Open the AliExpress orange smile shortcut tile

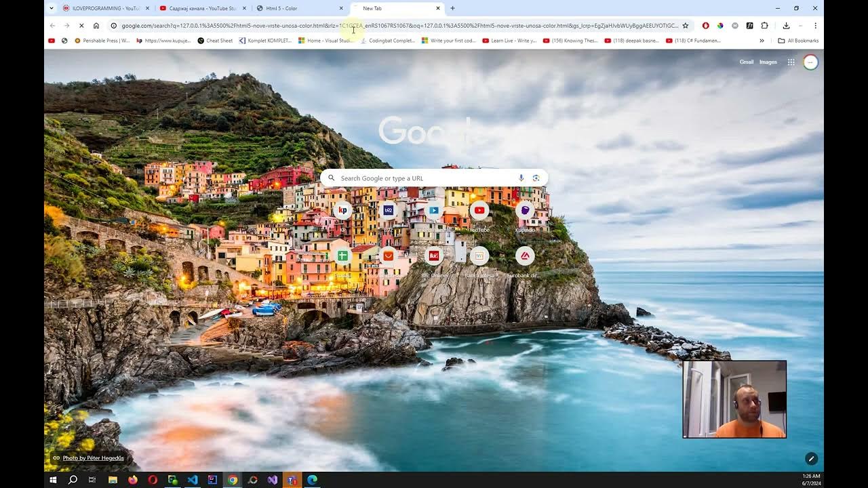tap(388, 256)
